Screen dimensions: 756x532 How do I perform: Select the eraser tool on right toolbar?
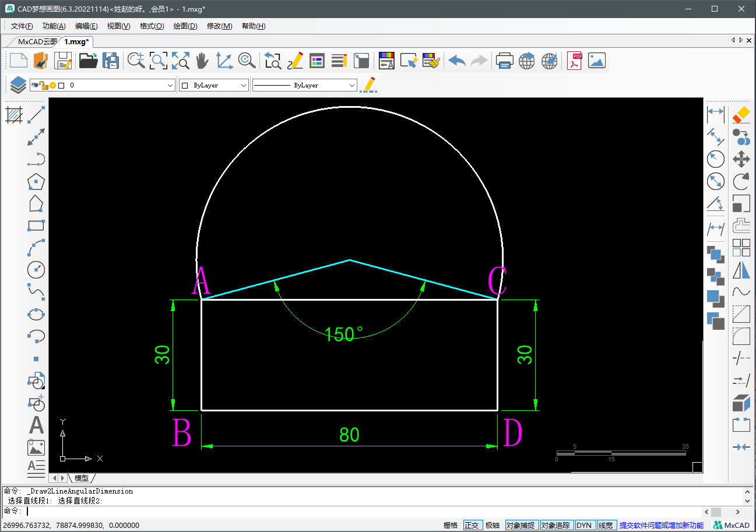(x=741, y=114)
